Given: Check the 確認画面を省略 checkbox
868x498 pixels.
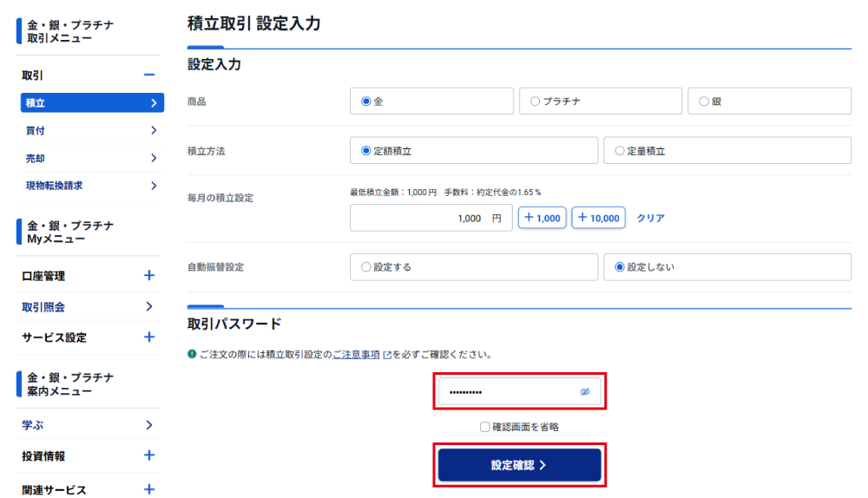Looking at the screenshot, I should point(485,427).
